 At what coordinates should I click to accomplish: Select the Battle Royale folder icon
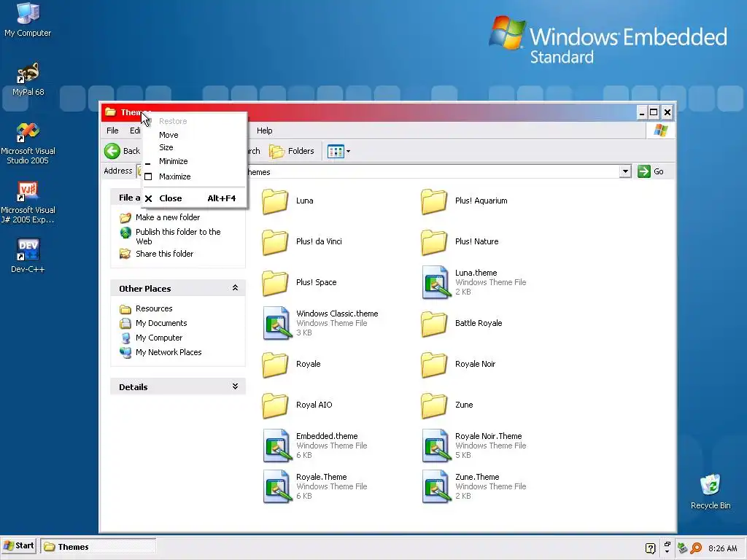434,323
